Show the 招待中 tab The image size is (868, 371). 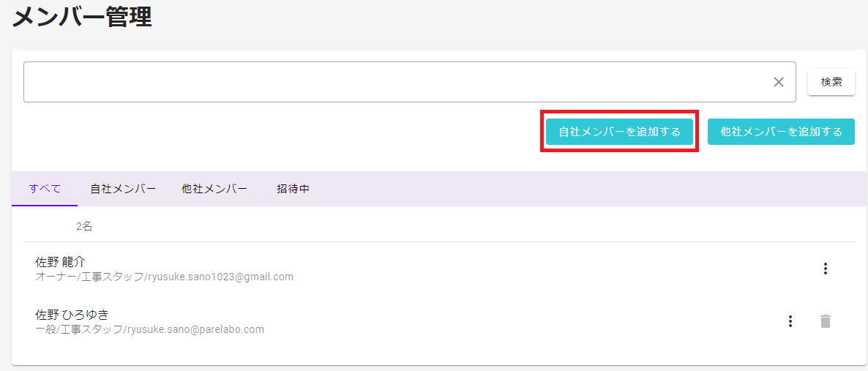pos(293,189)
